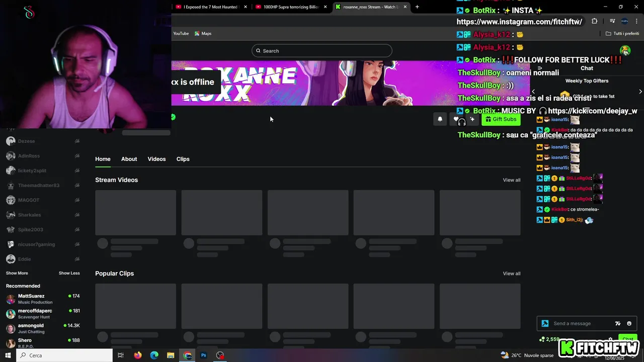Go to next Weekly Top Gifters slide
The width and height of the screenshot is (644, 362).
coord(640,92)
